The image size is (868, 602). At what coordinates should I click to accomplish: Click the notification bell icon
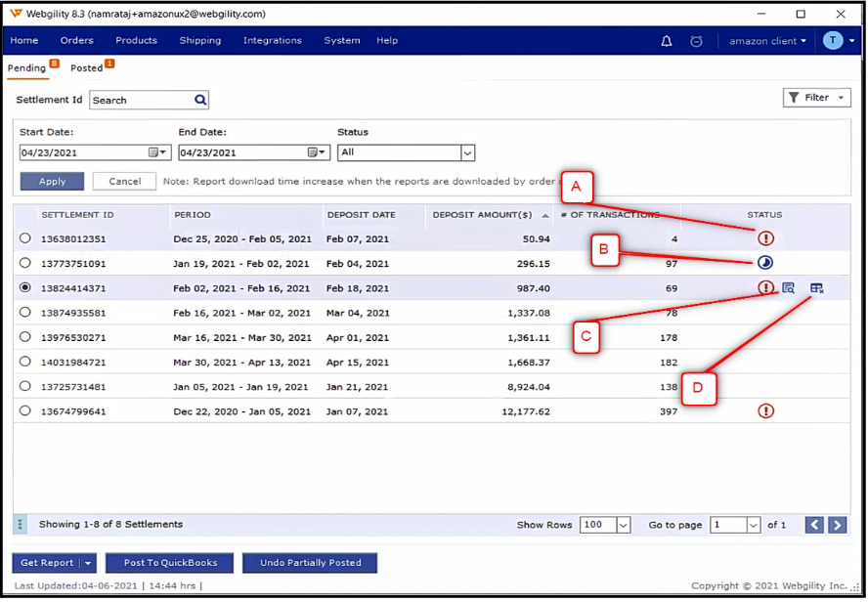[x=667, y=40]
